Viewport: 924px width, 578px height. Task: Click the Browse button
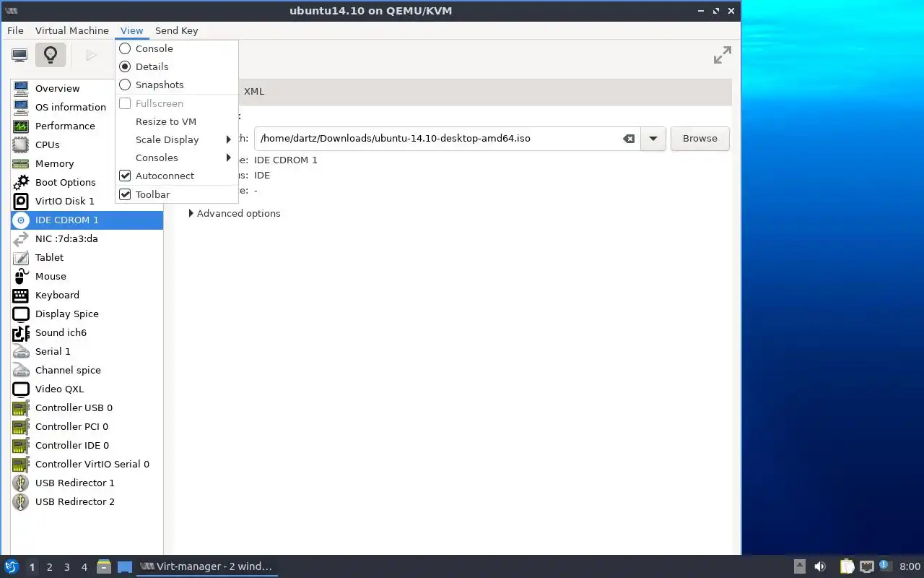point(700,139)
